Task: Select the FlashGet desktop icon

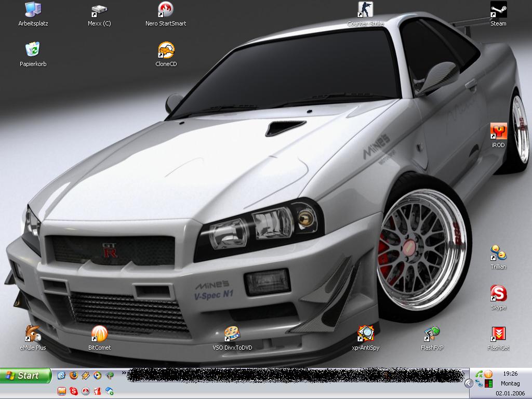Action: pos(498,334)
